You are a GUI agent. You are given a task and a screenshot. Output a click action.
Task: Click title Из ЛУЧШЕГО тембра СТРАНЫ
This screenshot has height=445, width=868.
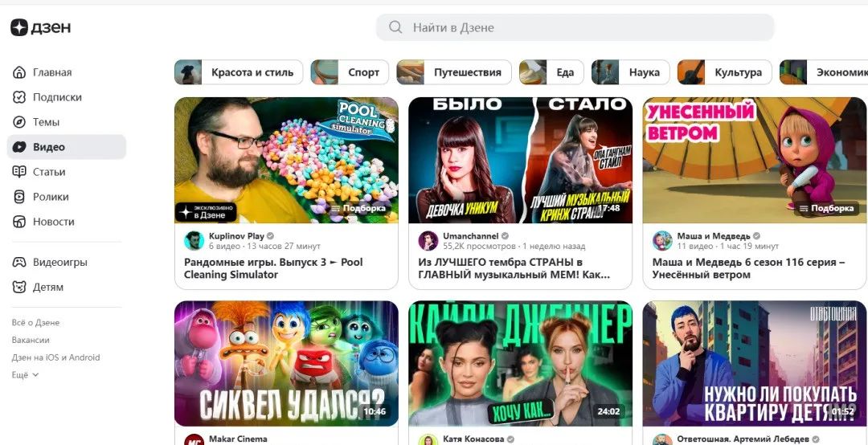click(x=514, y=268)
